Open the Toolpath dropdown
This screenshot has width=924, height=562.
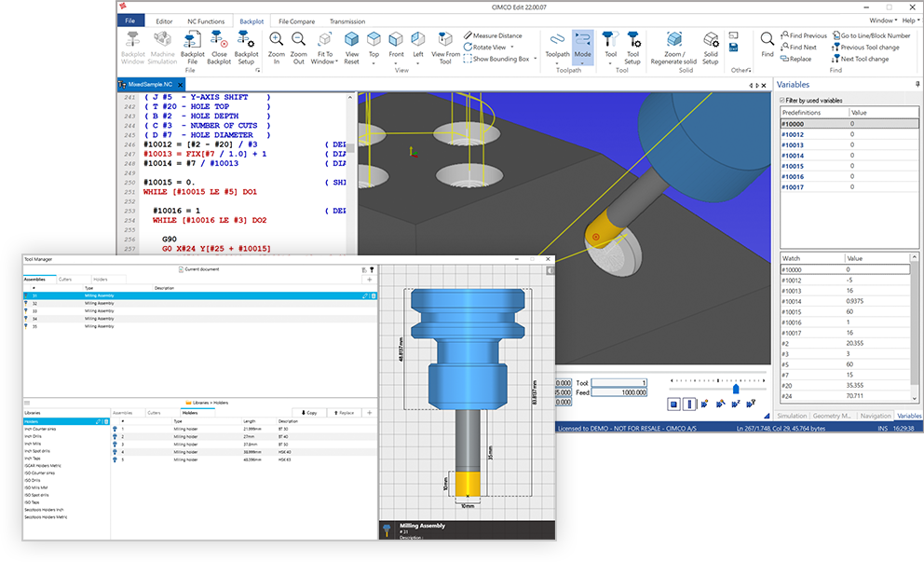(x=557, y=63)
